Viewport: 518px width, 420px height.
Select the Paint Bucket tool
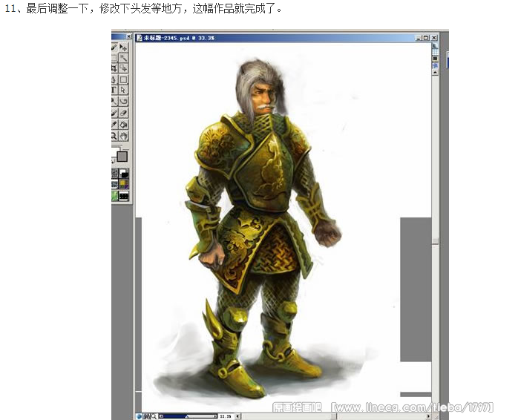click(123, 125)
